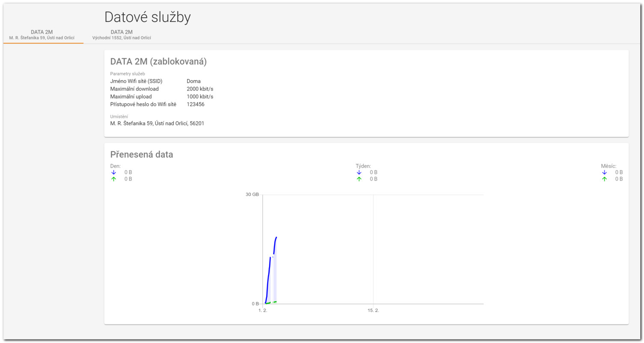The width and height of the screenshot is (644, 343).
Task: Click the Maximální download label
Action: 134,89
